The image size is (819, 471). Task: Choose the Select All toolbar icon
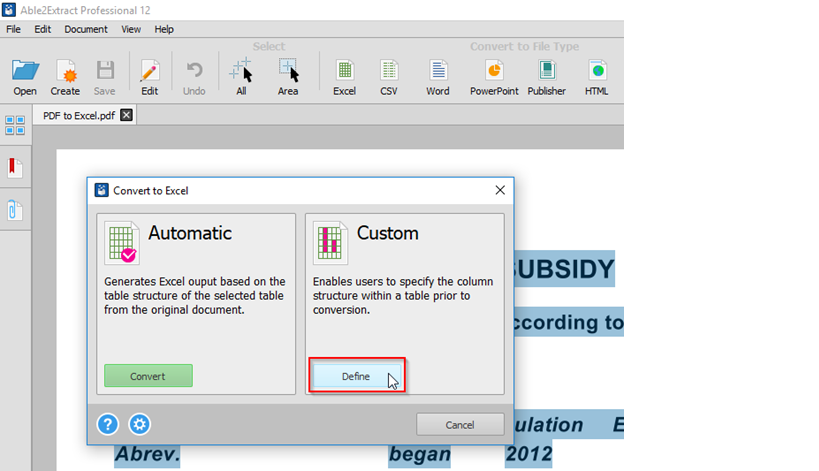tap(241, 70)
